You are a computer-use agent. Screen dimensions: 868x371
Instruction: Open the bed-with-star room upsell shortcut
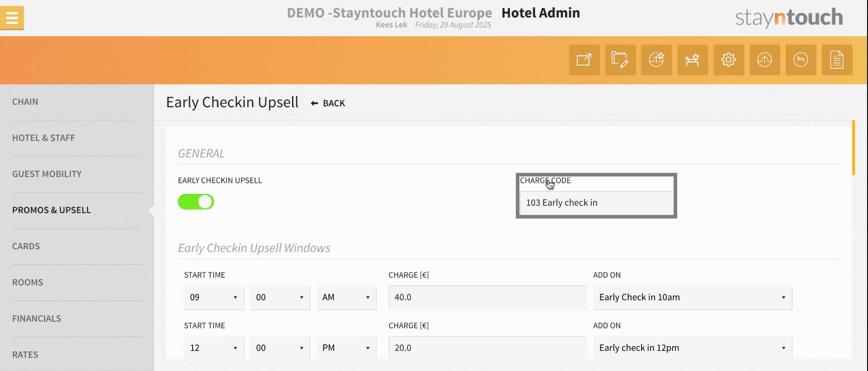coord(693,60)
